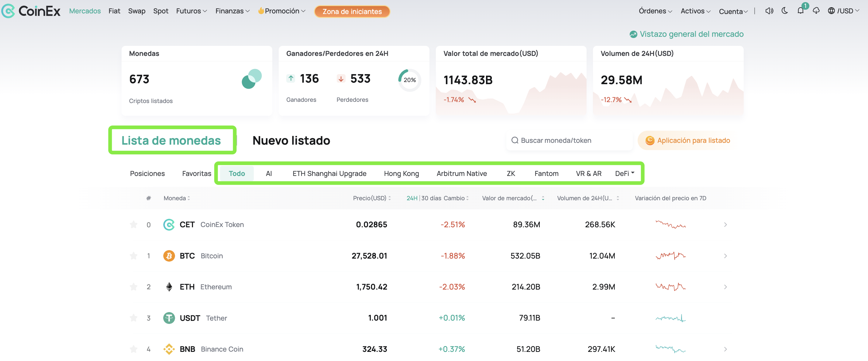Switch to Nuevo listado tab
The height and width of the screenshot is (361, 868).
coord(291,140)
